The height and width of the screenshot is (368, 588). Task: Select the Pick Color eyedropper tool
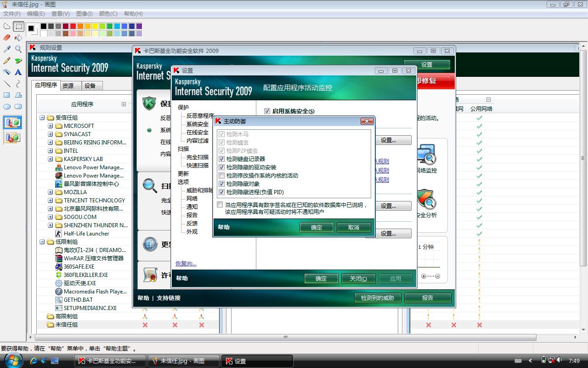pos(7,49)
